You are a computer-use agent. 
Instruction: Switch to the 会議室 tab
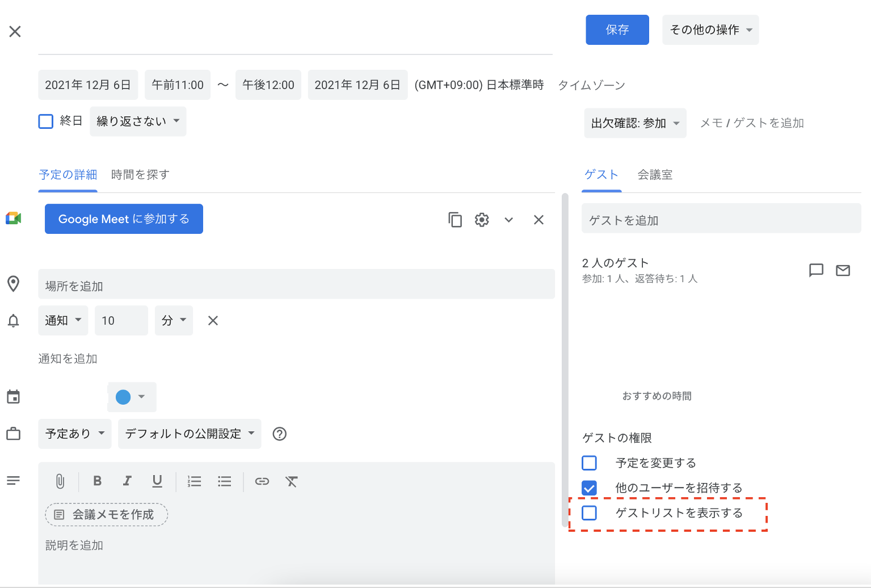pyautogui.click(x=655, y=175)
